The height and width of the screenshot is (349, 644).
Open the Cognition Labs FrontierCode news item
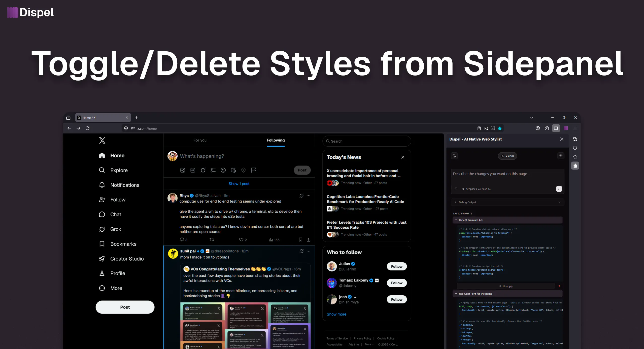367,203
